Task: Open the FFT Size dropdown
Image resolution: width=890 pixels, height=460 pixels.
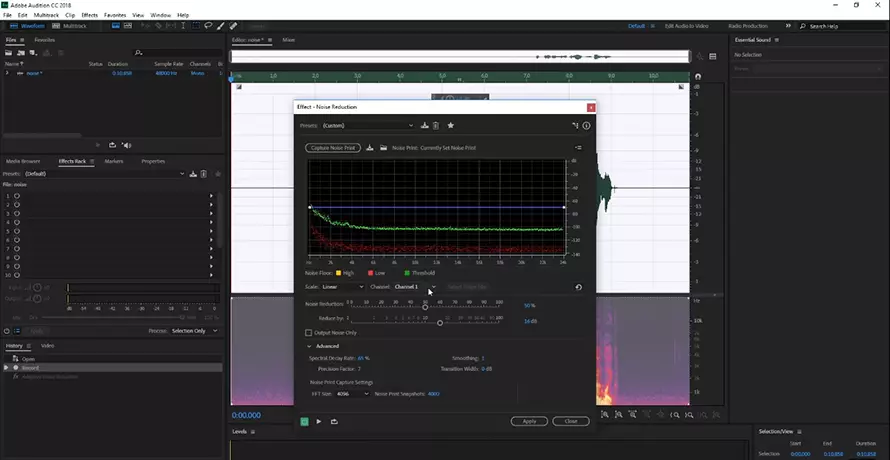Action: 353,394
